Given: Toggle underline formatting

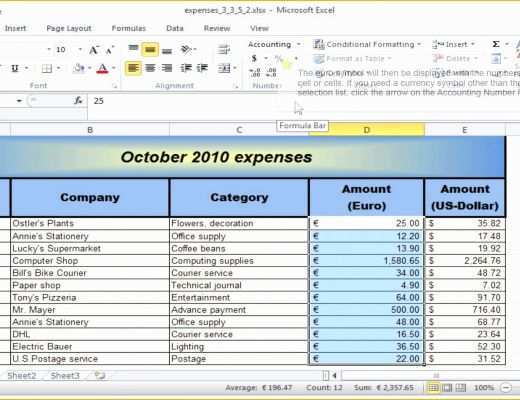Looking at the screenshot, I should click(15, 69).
